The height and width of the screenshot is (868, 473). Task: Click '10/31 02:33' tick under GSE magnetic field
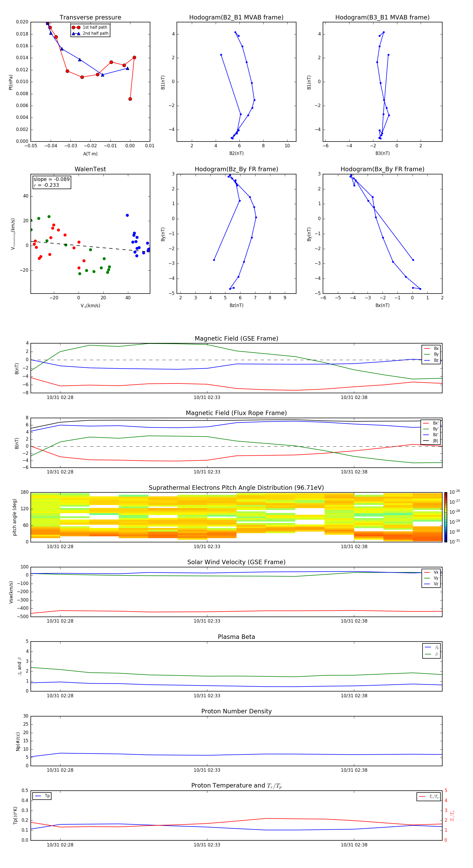207,398
